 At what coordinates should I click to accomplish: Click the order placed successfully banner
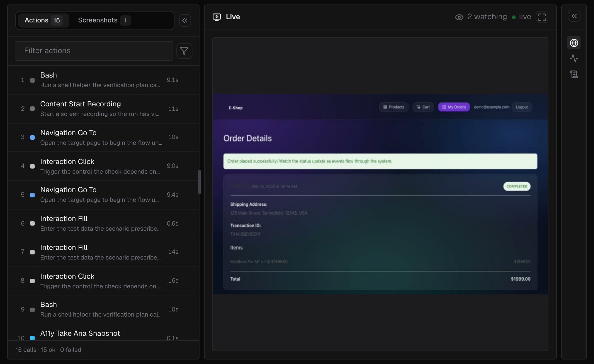click(380, 161)
